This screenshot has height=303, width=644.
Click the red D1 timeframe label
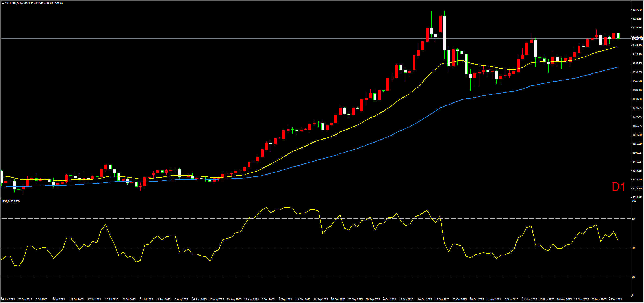point(618,187)
